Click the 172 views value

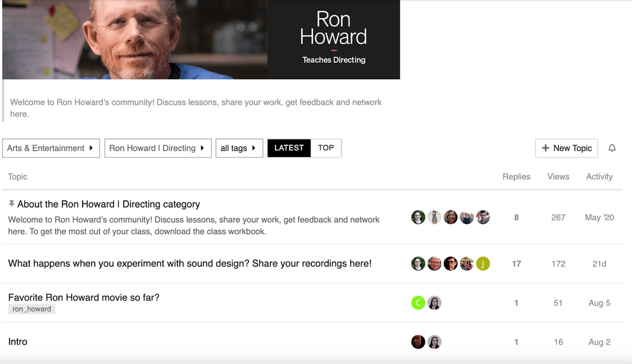(558, 263)
